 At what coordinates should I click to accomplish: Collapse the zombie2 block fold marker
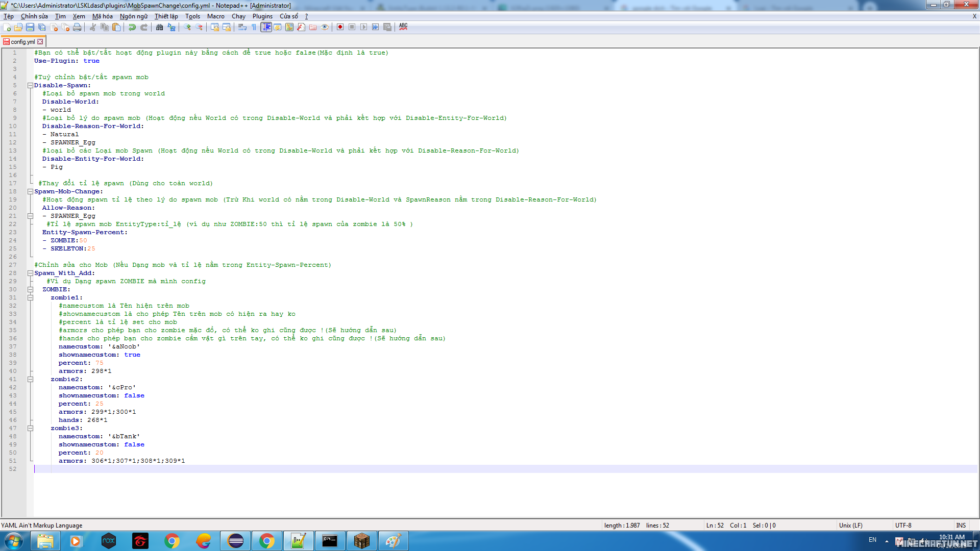30,379
